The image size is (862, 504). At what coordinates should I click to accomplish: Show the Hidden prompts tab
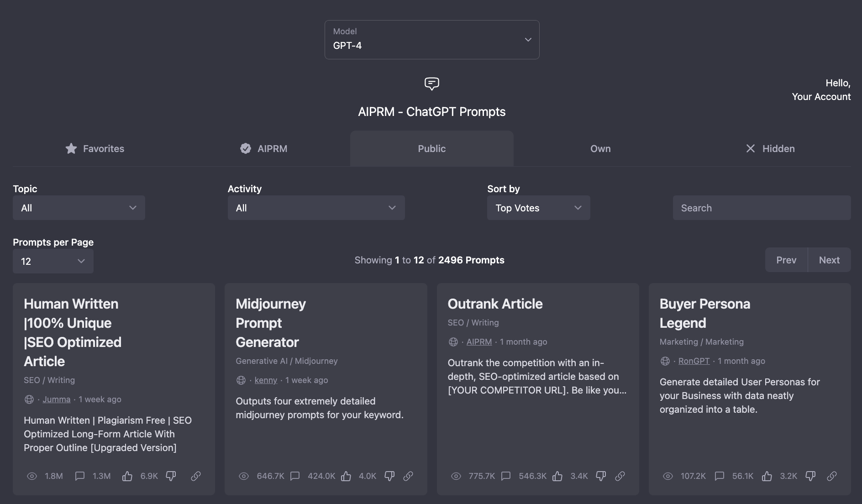point(769,148)
